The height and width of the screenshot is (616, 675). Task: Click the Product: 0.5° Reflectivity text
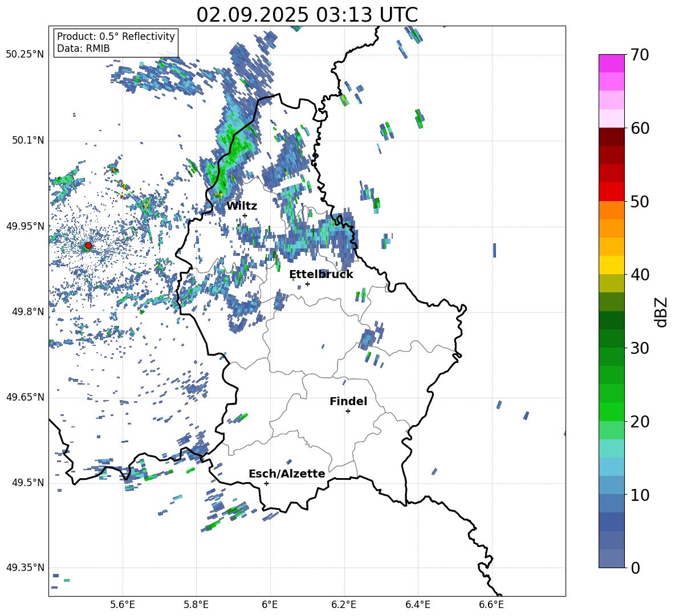click(x=116, y=36)
